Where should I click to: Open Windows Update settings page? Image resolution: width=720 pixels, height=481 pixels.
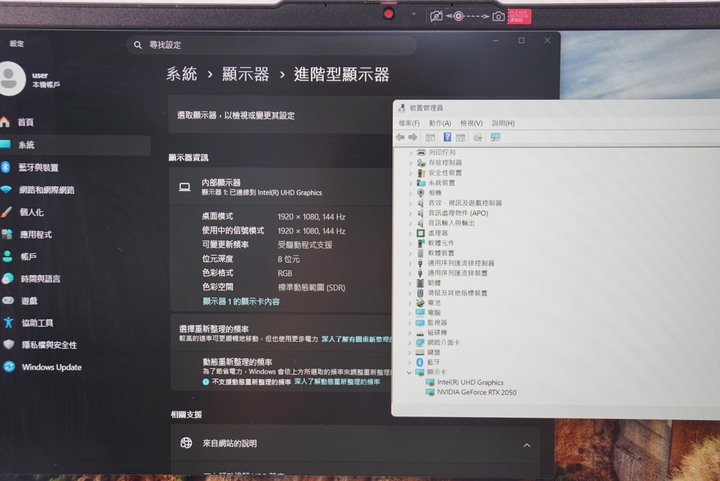[x=51, y=367]
